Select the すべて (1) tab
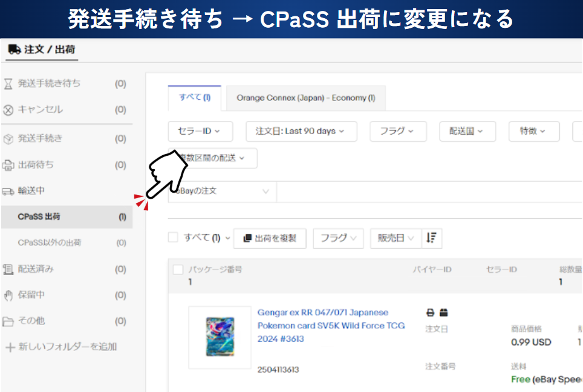This screenshot has height=392, width=583. (194, 98)
